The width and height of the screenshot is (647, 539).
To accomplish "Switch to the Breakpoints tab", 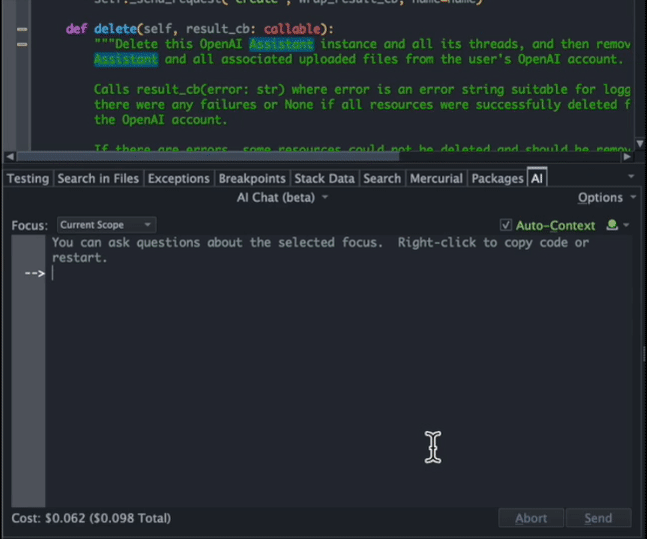I will [x=252, y=178].
